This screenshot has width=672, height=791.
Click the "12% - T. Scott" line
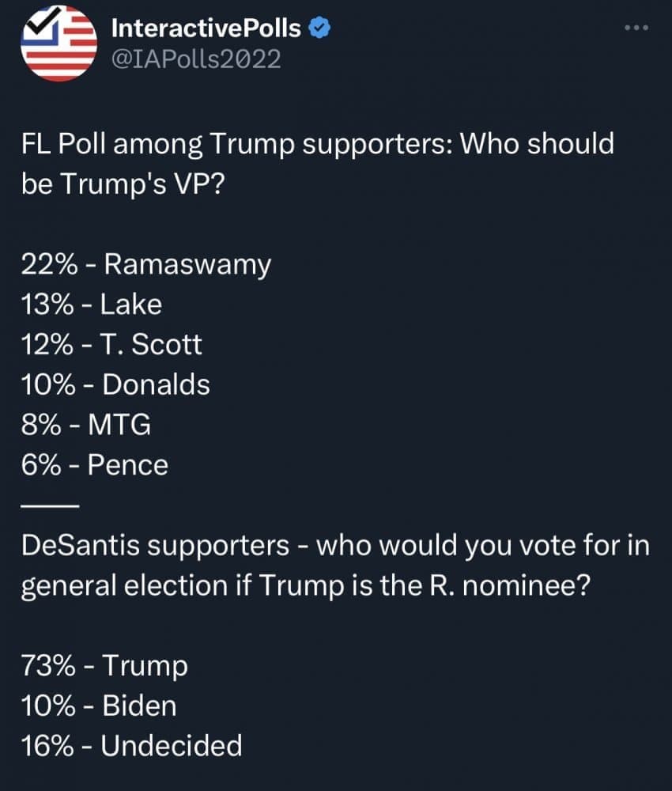coord(111,344)
